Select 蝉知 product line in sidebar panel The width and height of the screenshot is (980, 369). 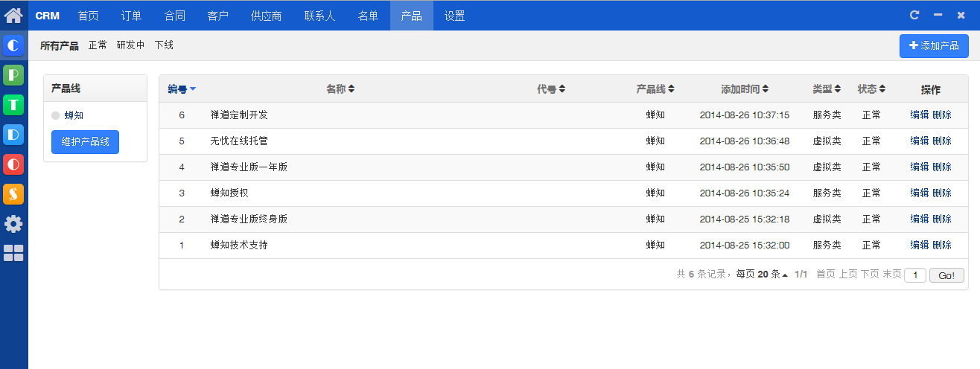(x=74, y=115)
